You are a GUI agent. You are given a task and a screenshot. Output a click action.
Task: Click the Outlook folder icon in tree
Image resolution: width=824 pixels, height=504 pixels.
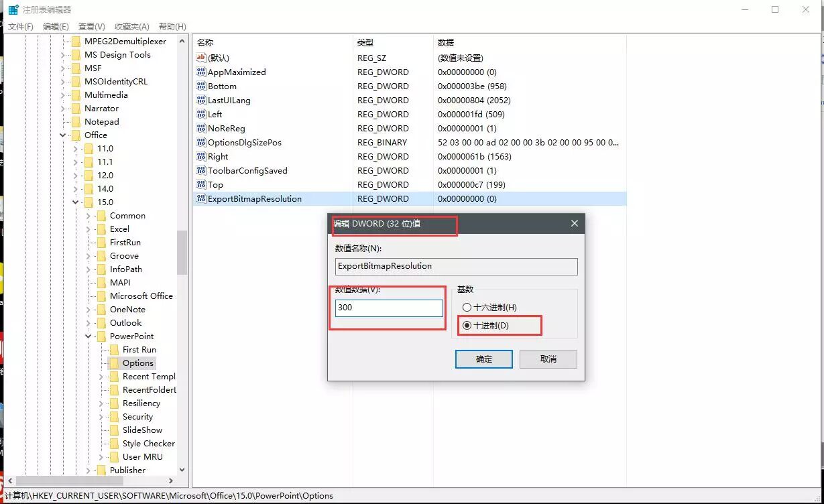click(x=101, y=322)
